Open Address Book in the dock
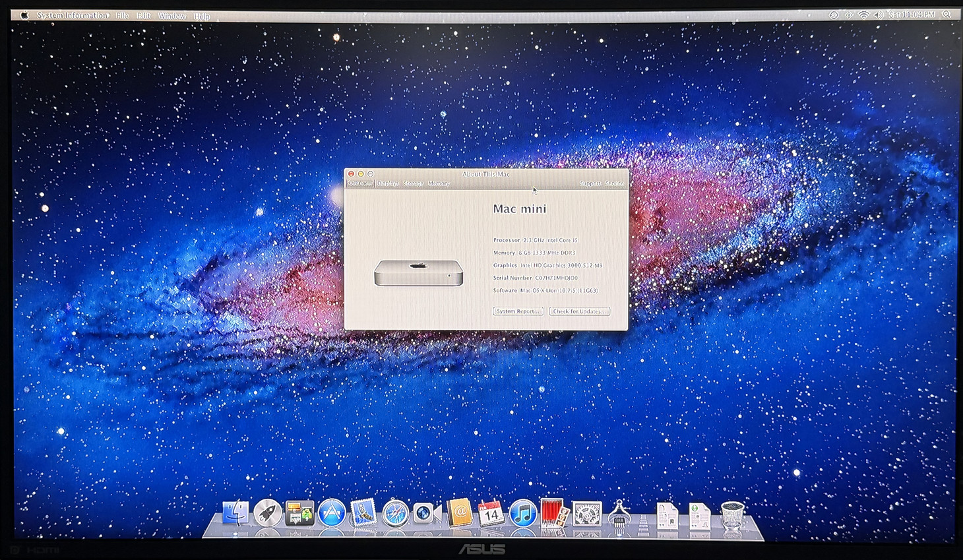The height and width of the screenshot is (560, 963). (459, 513)
